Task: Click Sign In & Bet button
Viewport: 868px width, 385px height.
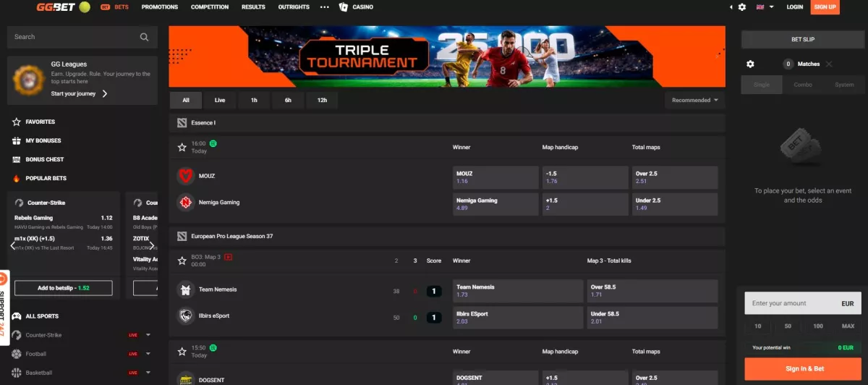Action: [803, 368]
